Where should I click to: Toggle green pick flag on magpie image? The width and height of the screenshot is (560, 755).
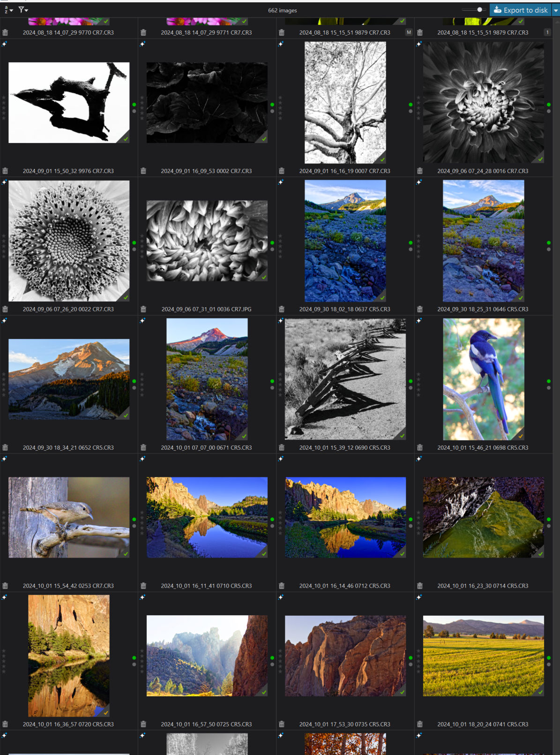click(x=549, y=381)
